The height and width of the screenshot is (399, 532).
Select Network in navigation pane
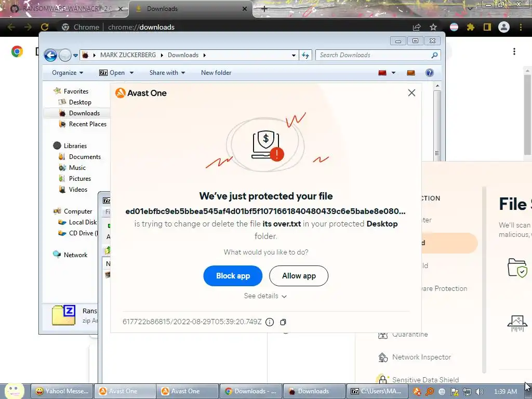click(71, 255)
